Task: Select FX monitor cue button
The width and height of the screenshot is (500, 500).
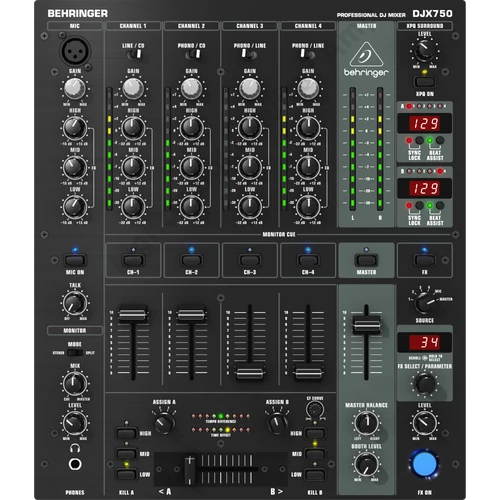Action: click(424, 260)
